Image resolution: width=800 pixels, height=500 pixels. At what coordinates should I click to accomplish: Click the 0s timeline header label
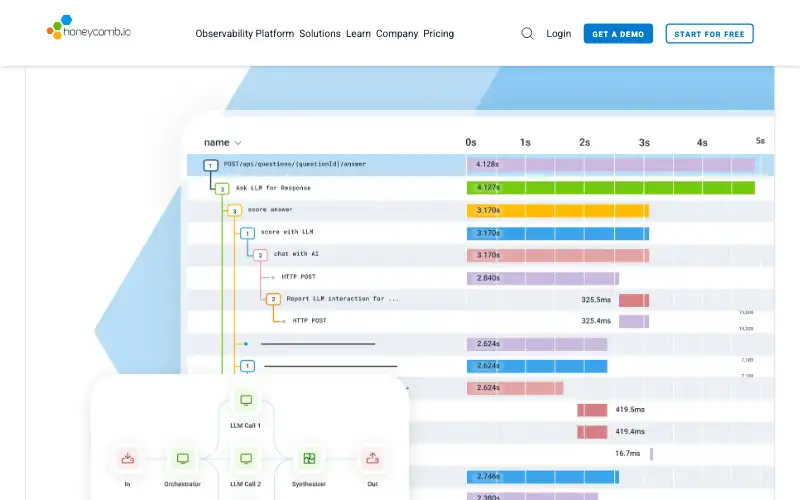471,143
